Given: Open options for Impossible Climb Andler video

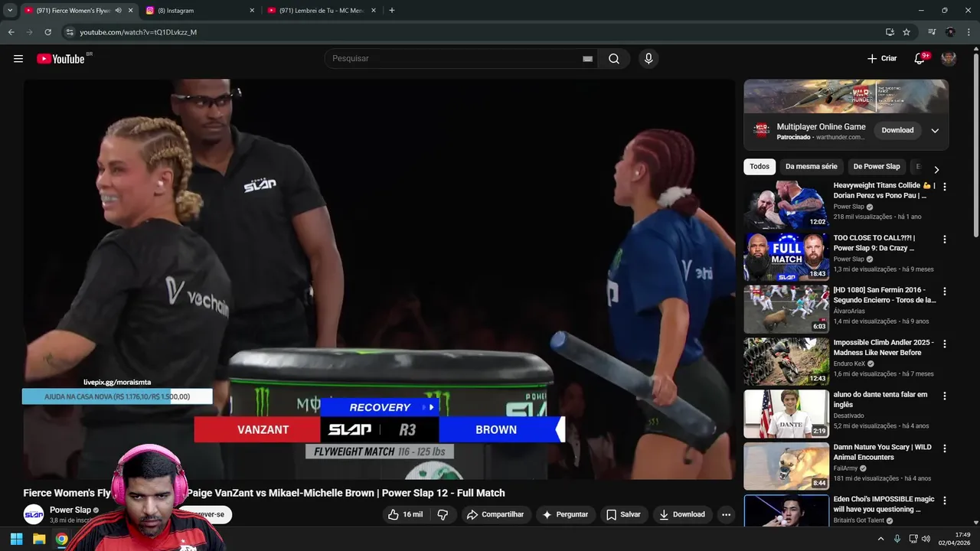Looking at the screenshot, I should click(x=944, y=344).
